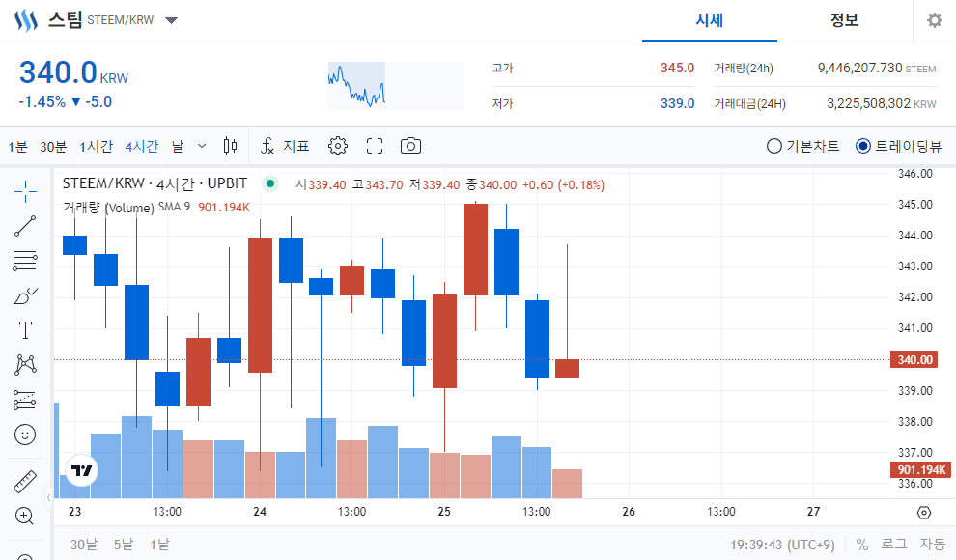Viewport: 956px width, 560px height.
Task: Click the 340.0 KRW current price
Action: [x=73, y=73]
